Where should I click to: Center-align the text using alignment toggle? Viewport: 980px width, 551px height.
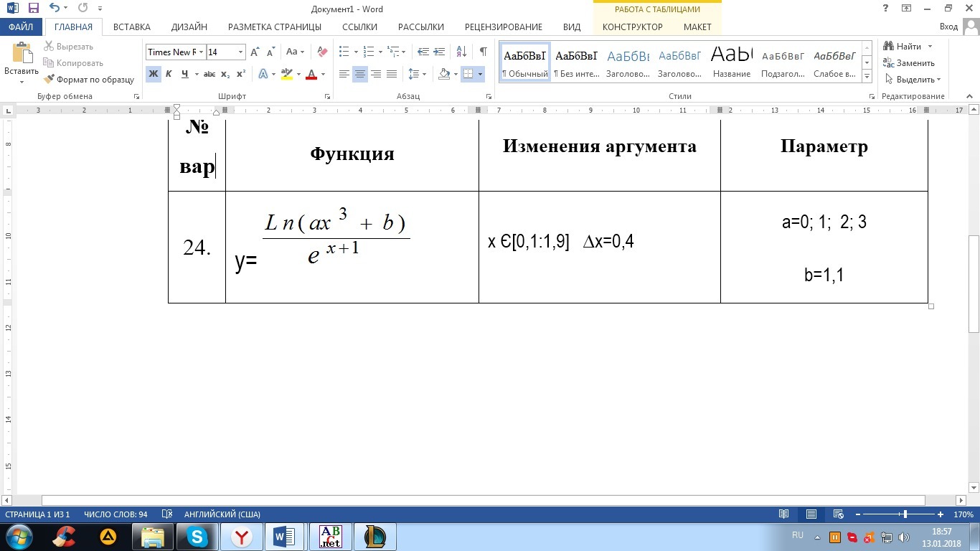[359, 74]
